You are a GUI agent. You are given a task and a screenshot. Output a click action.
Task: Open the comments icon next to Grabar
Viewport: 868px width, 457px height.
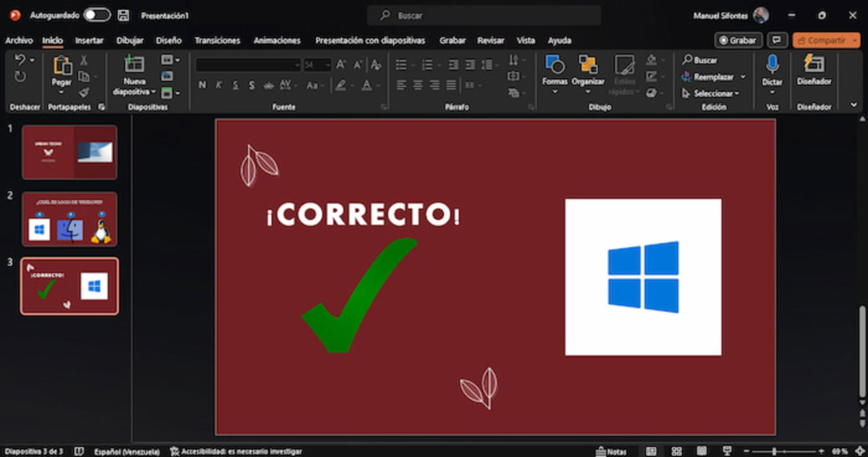click(777, 40)
